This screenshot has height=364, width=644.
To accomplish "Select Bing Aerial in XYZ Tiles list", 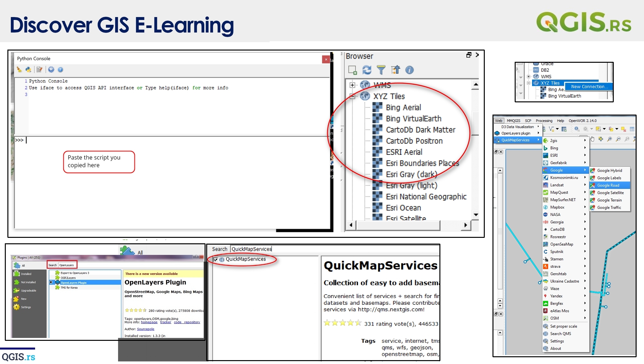I will (403, 107).
